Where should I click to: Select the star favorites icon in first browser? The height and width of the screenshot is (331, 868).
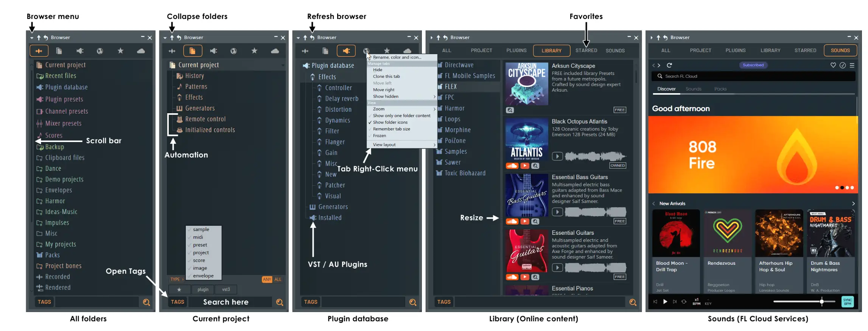[120, 51]
